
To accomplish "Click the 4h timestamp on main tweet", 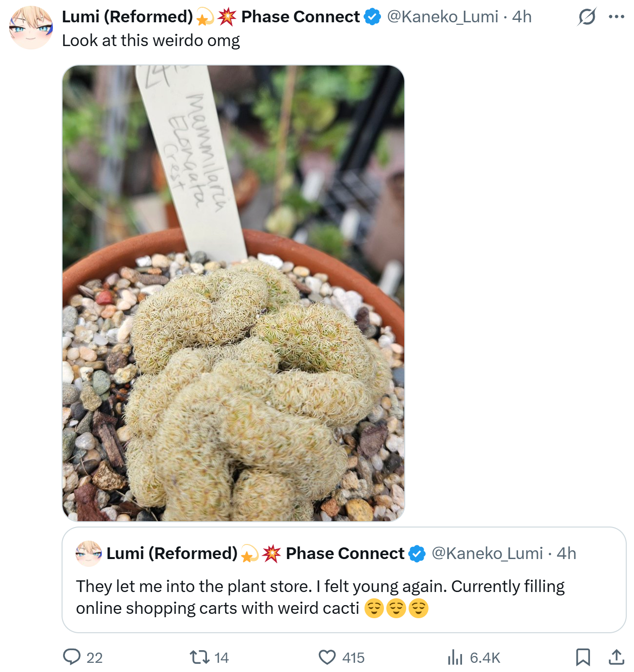I will pyautogui.click(x=522, y=17).
